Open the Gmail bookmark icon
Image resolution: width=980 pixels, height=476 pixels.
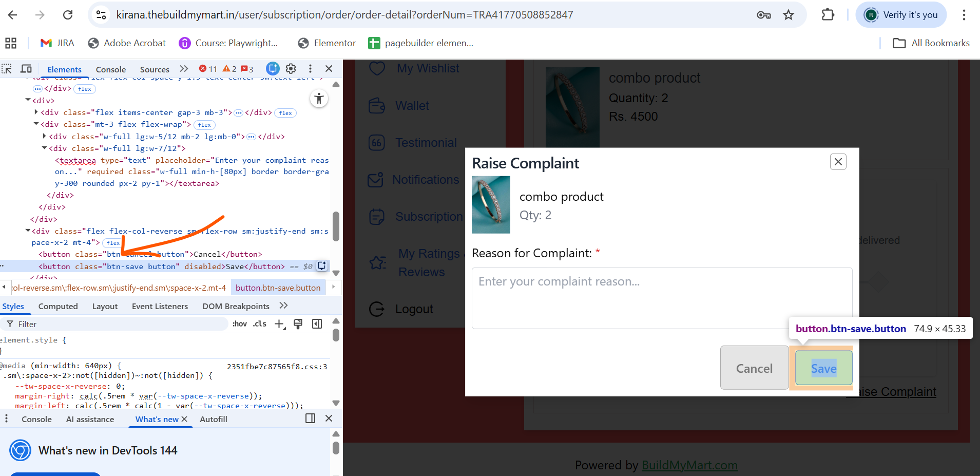46,43
